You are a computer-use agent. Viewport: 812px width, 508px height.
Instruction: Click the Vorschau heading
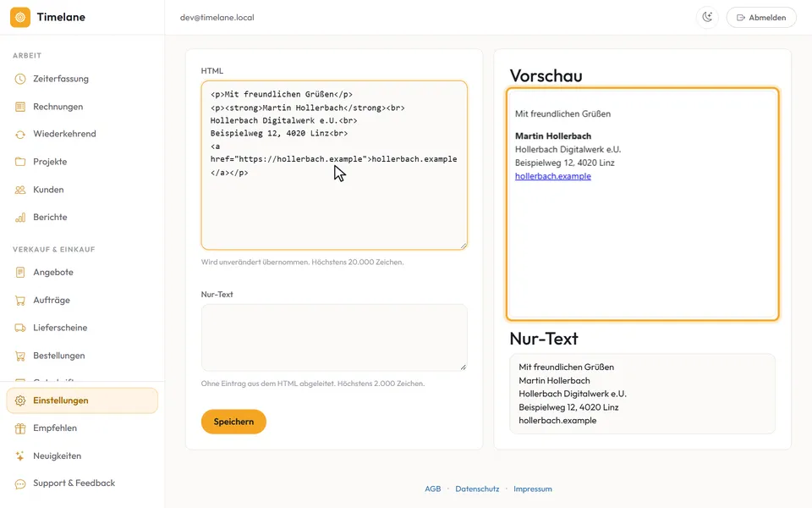[546, 75]
